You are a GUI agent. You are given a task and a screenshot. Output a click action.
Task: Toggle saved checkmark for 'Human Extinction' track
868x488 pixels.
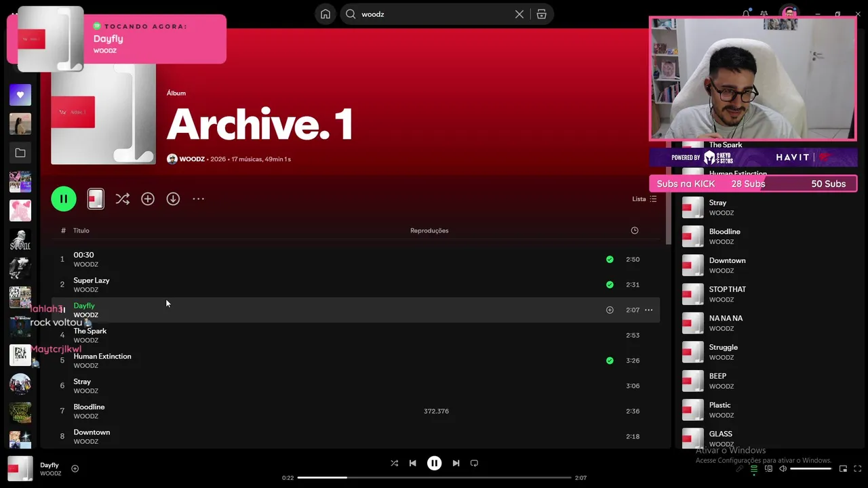pos(610,361)
